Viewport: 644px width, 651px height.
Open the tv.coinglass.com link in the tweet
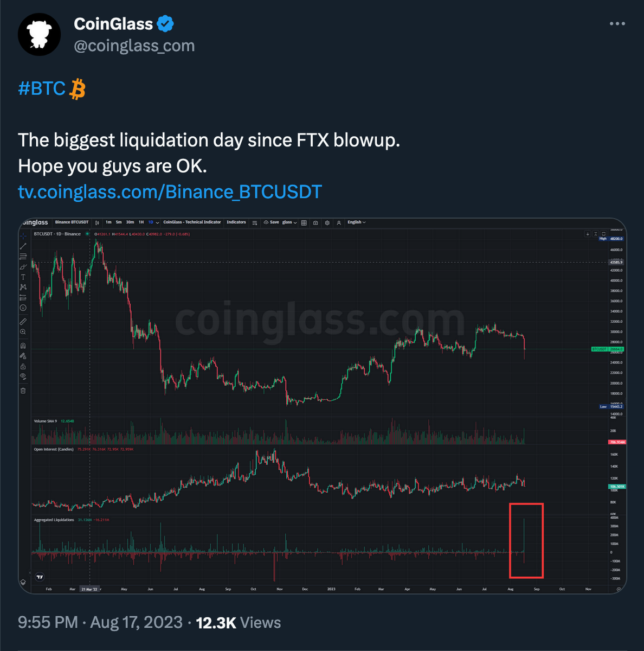click(170, 191)
